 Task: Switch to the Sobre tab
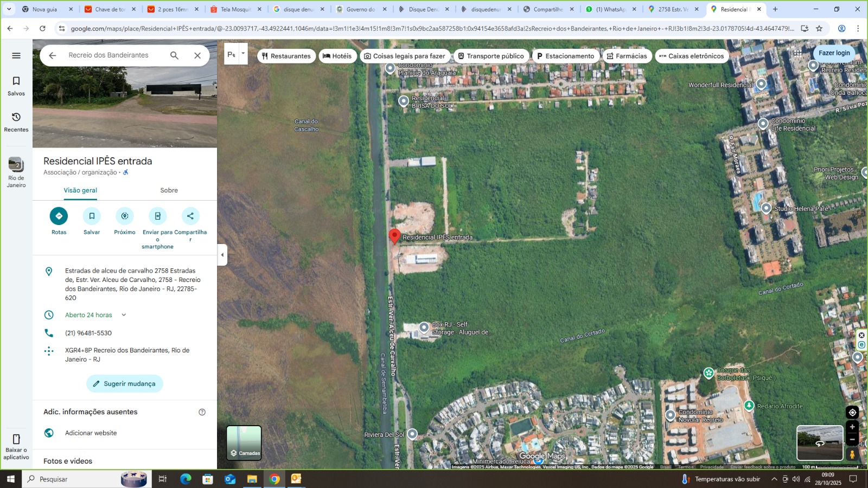pyautogui.click(x=169, y=190)
